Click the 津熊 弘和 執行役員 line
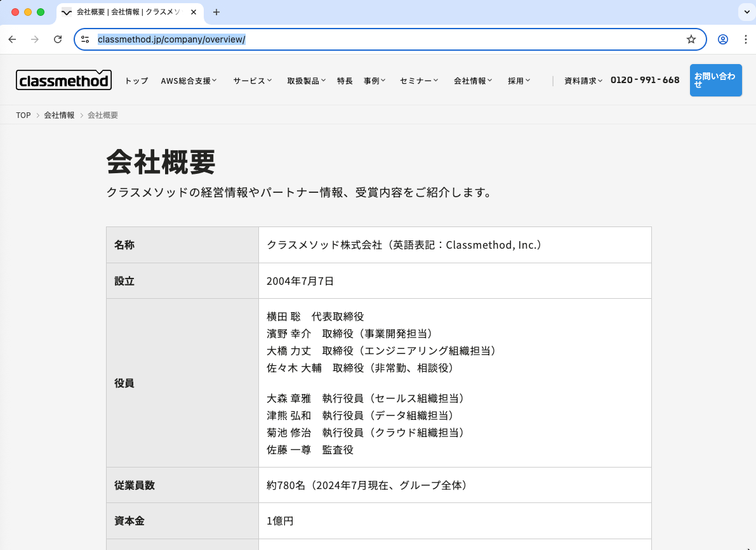 362,416
